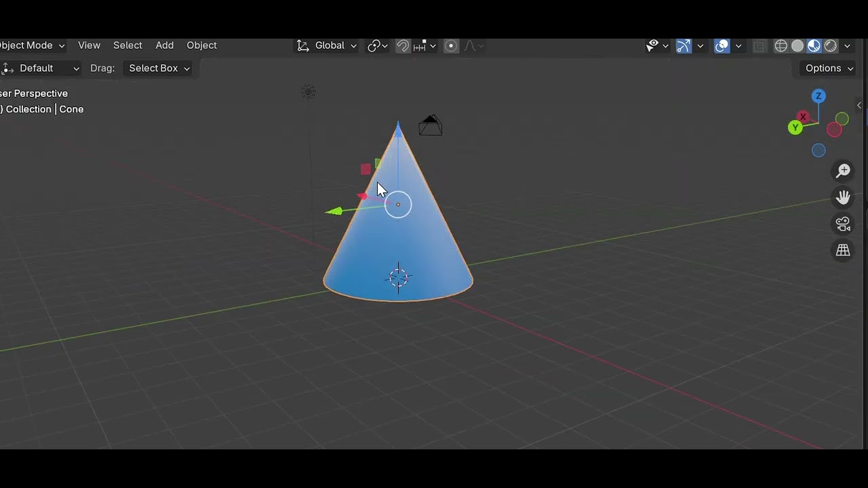Switch to rendered viewport shading
Screen dimensions: 868x488
[x=831, y=45]
